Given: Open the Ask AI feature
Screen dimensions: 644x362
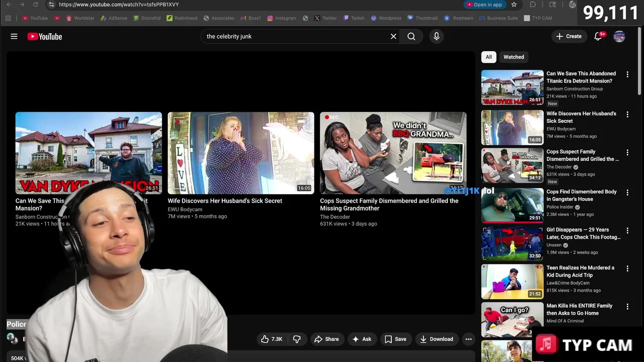Looking at the screenshot, I should point(362,339).
